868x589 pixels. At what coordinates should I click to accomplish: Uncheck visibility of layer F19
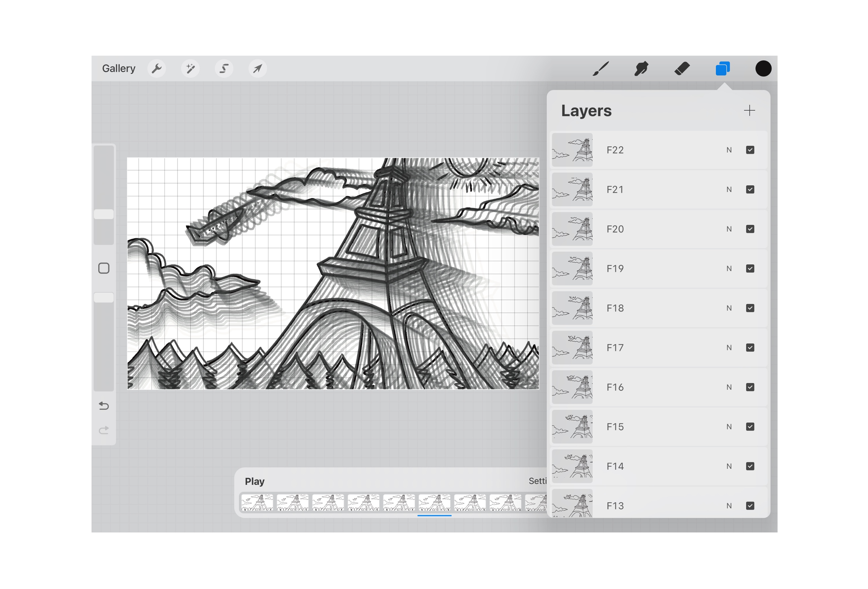pyautogui.click(x=750, y=268)
